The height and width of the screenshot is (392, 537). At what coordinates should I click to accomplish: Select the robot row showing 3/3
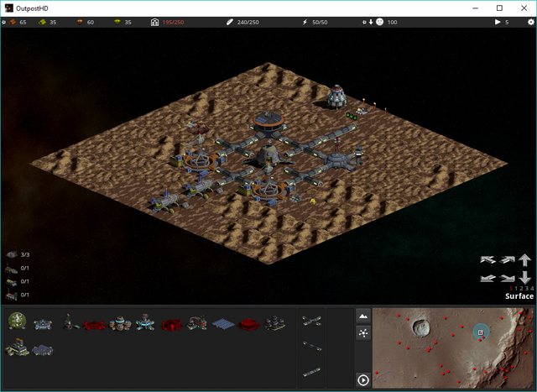coord(18,254)
